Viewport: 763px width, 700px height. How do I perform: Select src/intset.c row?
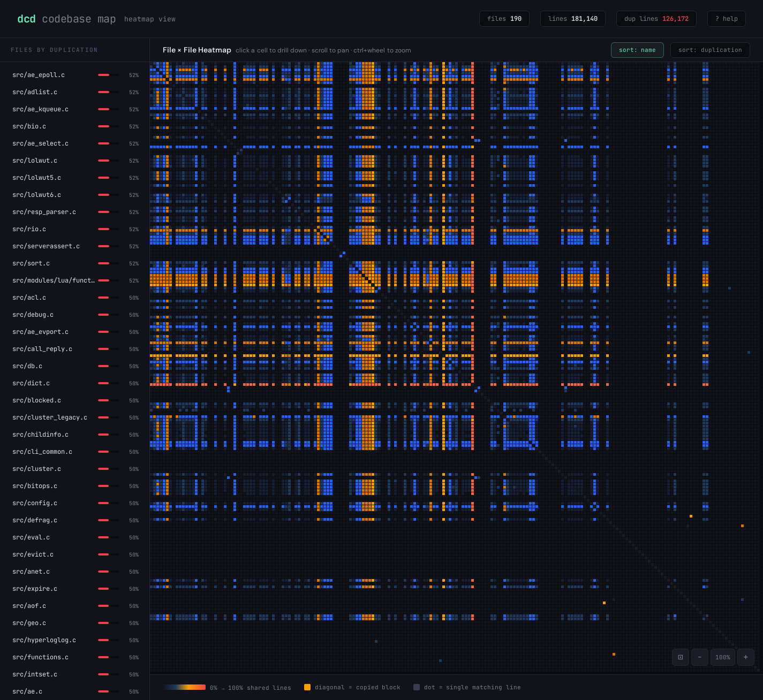[x=75, y=674]
